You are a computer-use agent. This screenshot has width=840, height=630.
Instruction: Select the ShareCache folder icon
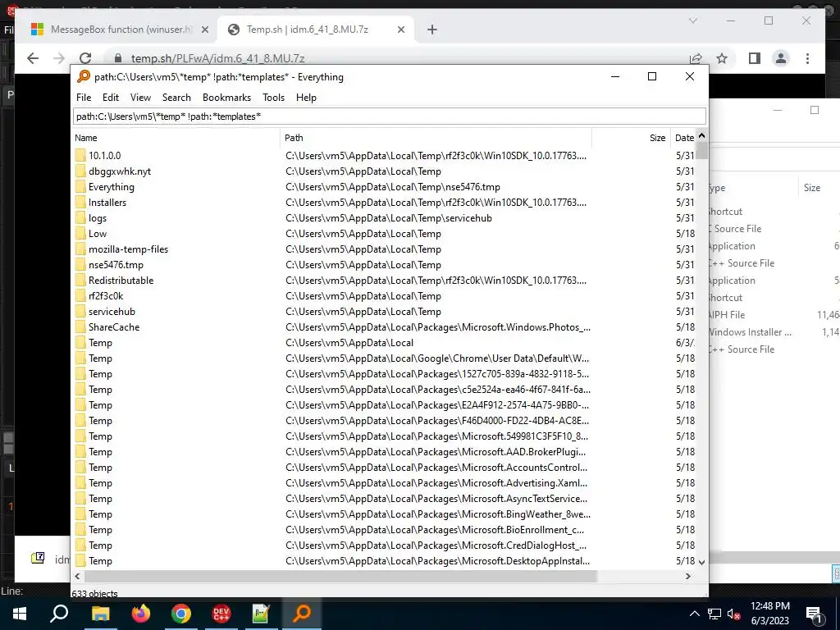[80, 326]
